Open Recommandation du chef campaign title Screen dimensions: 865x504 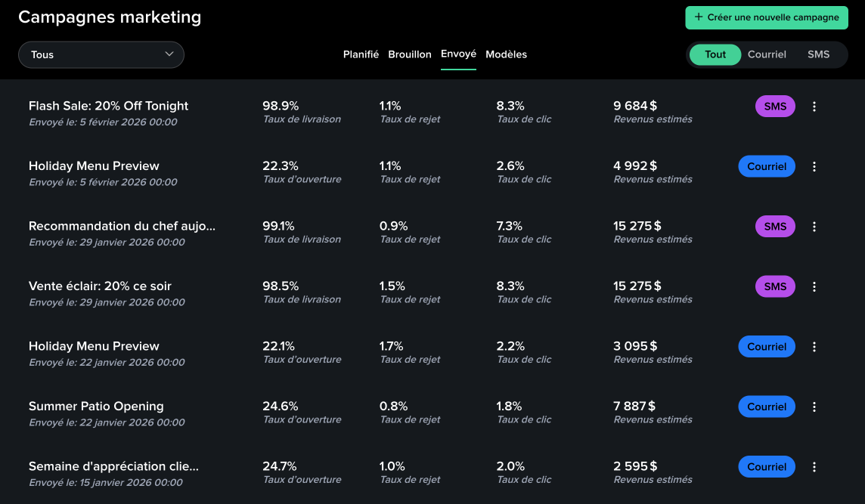(x=122, y=226)
